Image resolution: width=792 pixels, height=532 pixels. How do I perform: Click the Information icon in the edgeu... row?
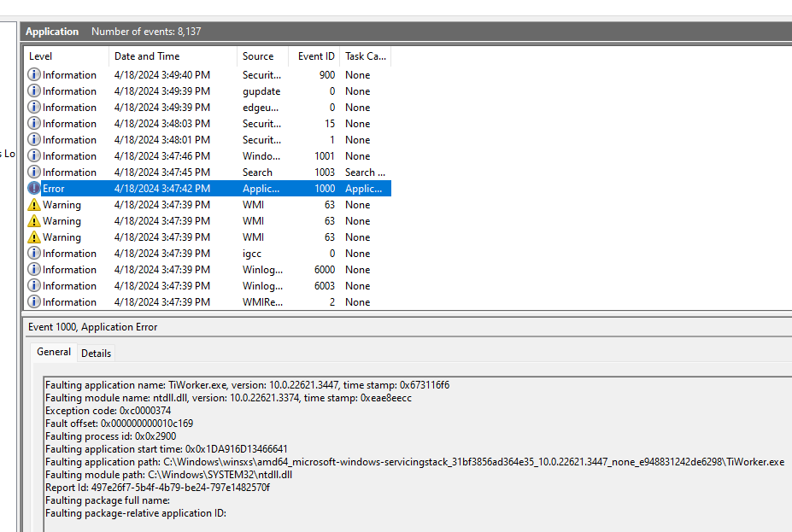click(x=34, y=107)
